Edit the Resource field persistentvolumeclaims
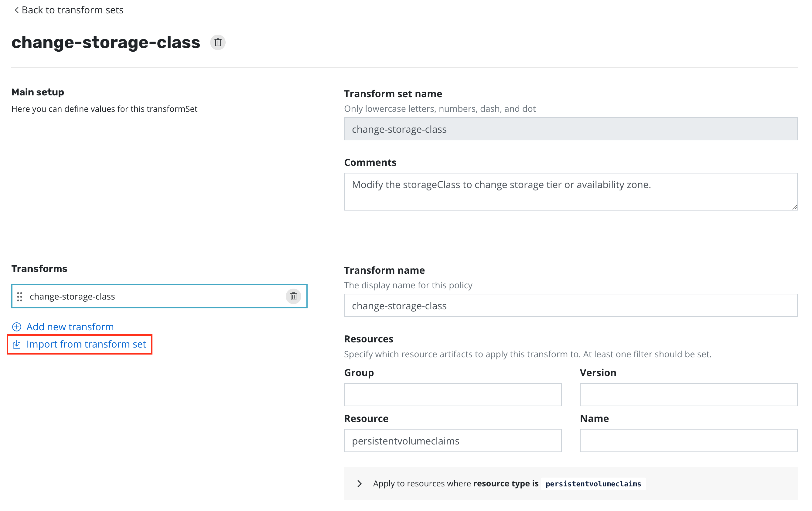The image size is (812, 511). (x=452, y=441)
